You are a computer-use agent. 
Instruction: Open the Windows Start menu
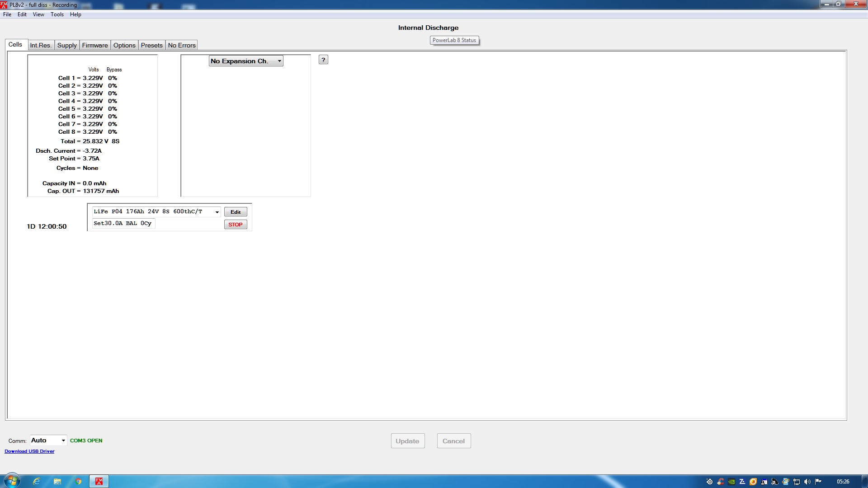point(12,481)
